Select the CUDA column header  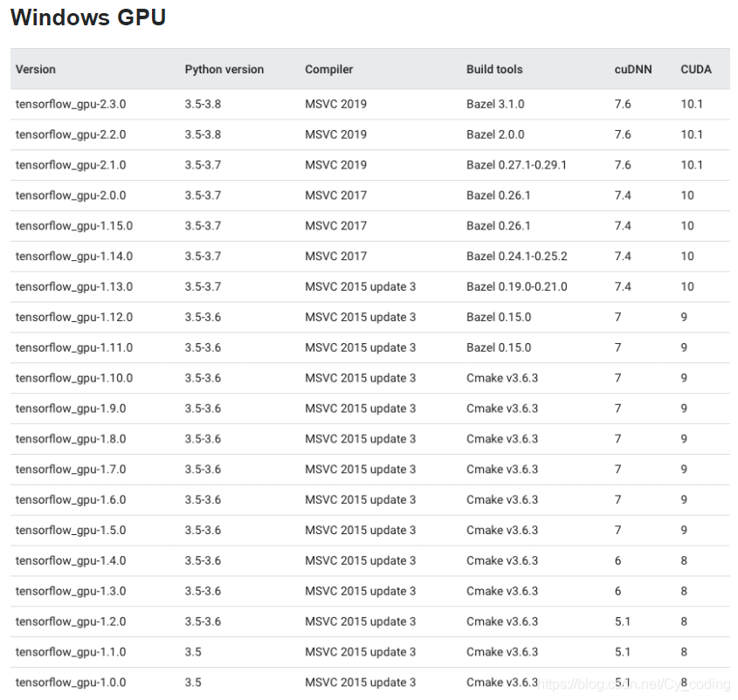pyautogui.click(x=695, y=70)
